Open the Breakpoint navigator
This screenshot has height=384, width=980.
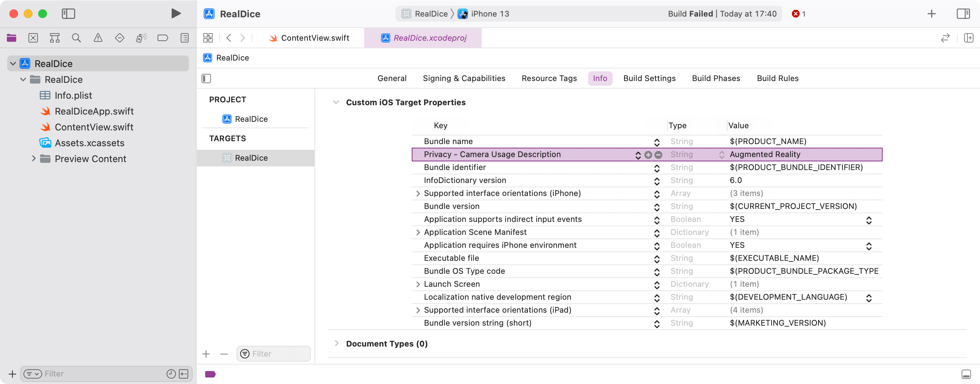click(163, 38)
